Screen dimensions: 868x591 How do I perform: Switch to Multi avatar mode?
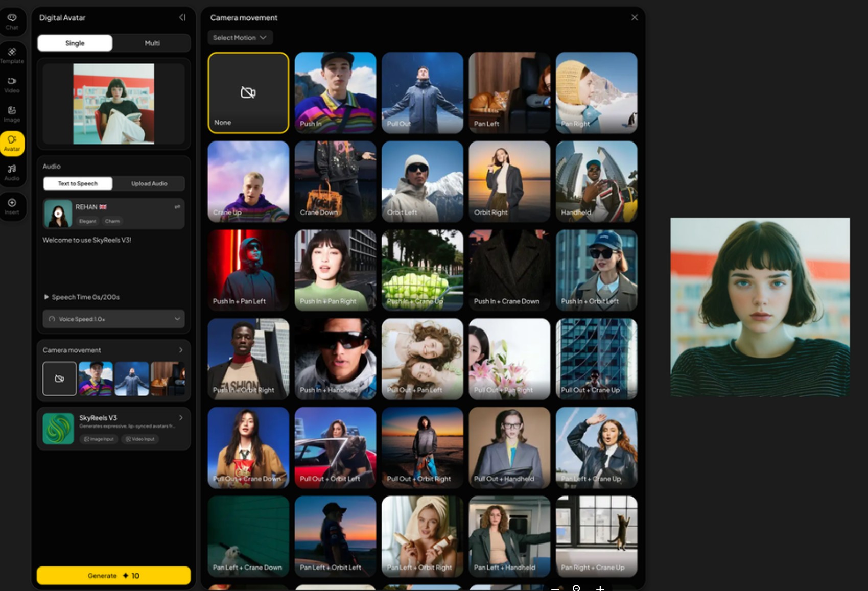[152, 43]
